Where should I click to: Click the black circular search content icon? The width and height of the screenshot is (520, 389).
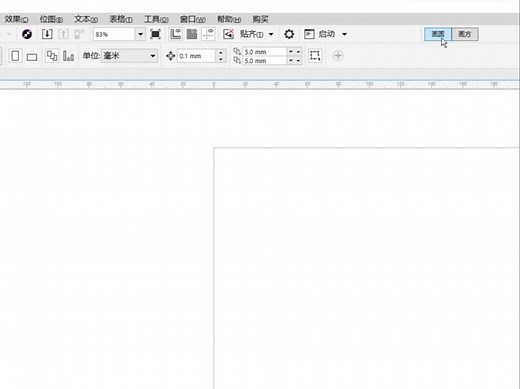click(27, 34)
